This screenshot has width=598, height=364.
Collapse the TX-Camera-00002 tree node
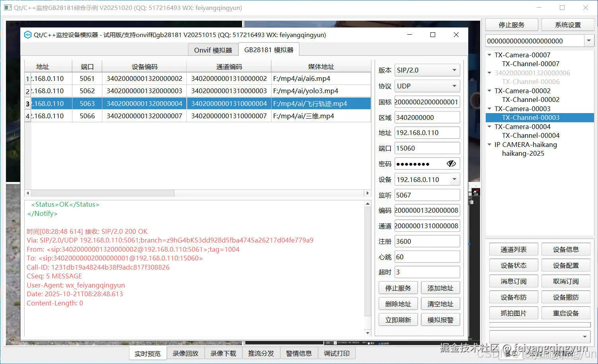pos(490,91)
